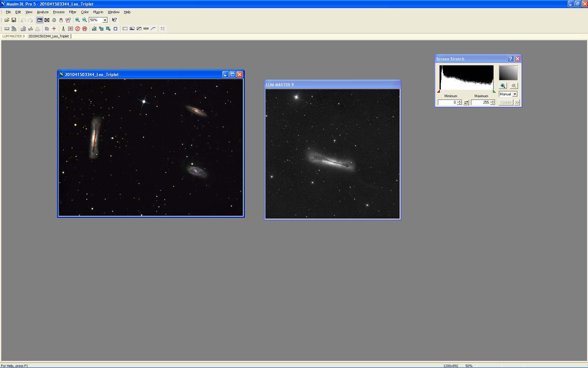The height and width of the screenshot is (368, 588).
Task: Click the icon with stacked tiles over ruler
Action: (x=14, y=29)
